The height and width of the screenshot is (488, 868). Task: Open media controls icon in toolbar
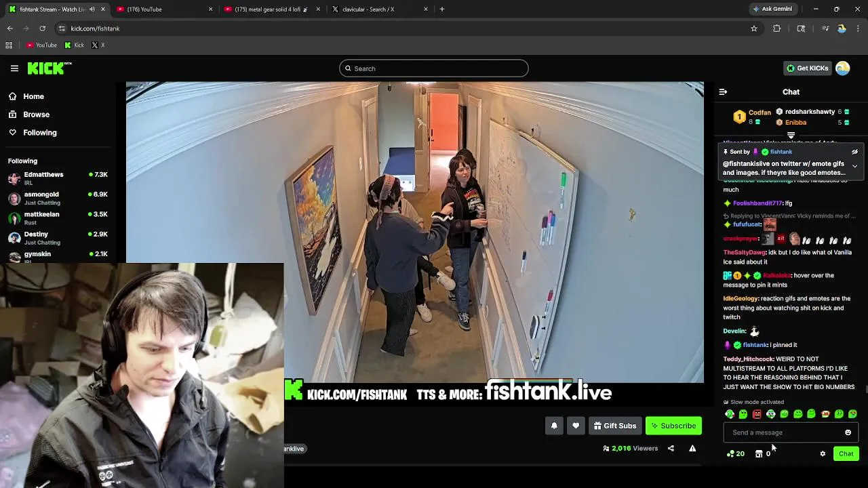point(825,28)
